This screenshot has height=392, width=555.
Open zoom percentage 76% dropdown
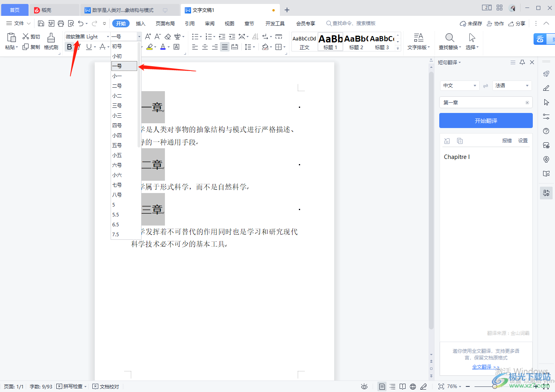pos(454,386)
